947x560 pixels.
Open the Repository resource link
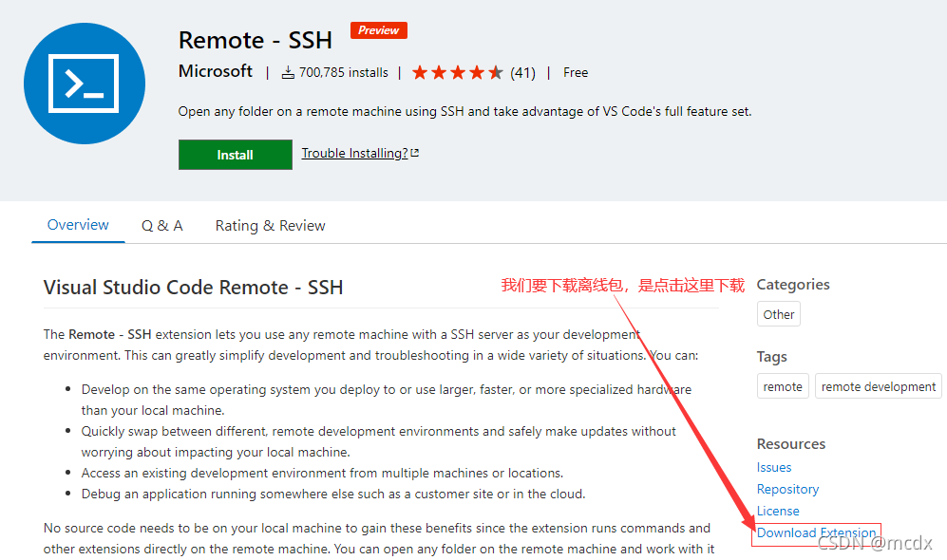[x=787, y=489]
